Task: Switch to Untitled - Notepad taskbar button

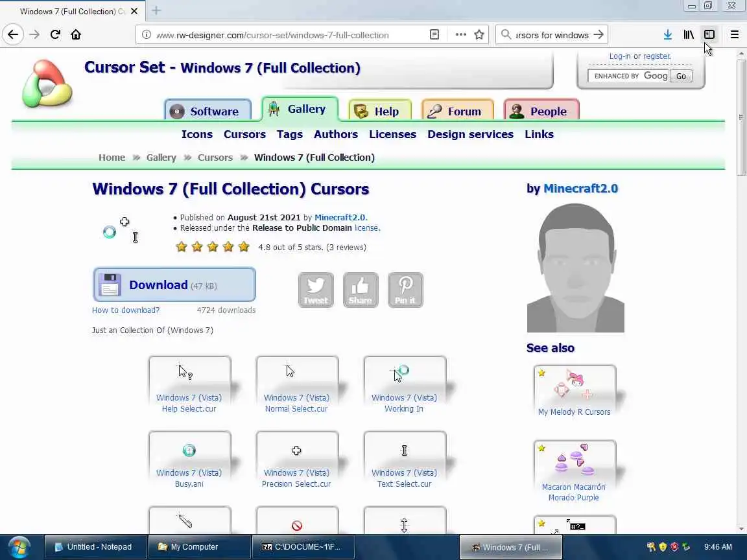Action: click(x=96, y=547)
